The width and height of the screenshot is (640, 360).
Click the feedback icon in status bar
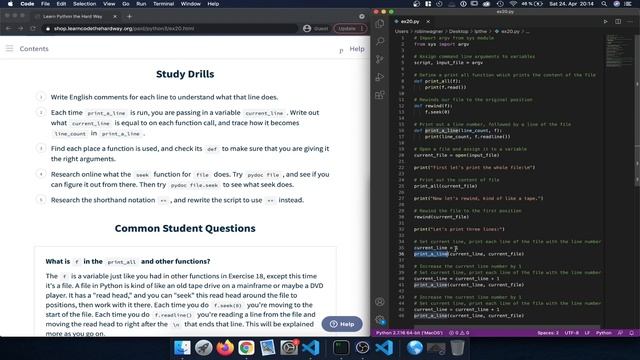coord(620,333)
